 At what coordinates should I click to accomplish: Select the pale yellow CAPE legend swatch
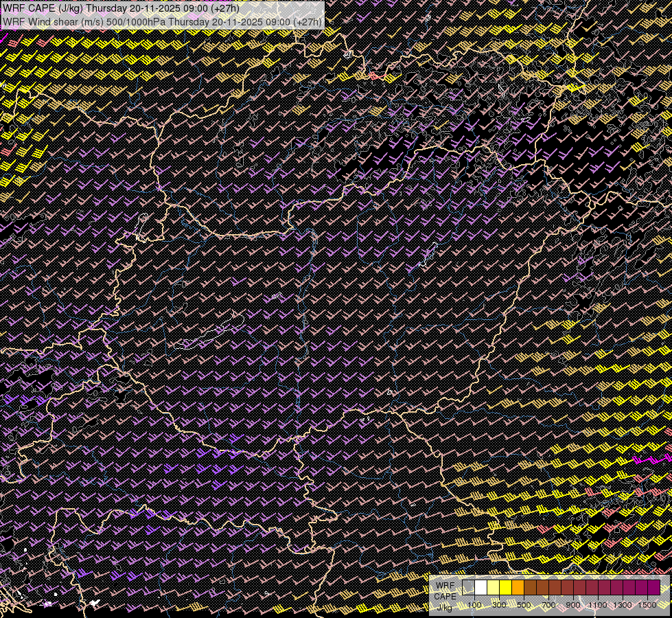pyautogui.click(x=494, y=588)
